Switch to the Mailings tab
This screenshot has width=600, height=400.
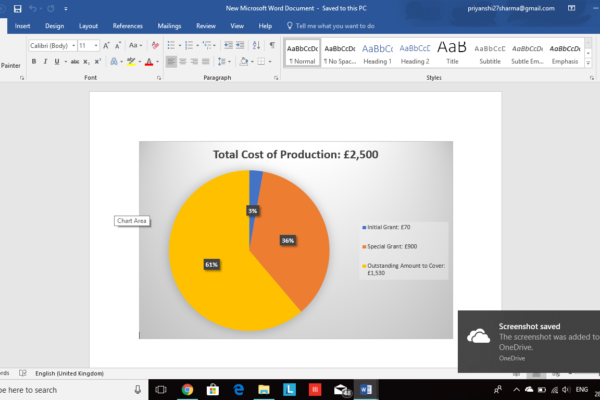click(x=169, y=25)
